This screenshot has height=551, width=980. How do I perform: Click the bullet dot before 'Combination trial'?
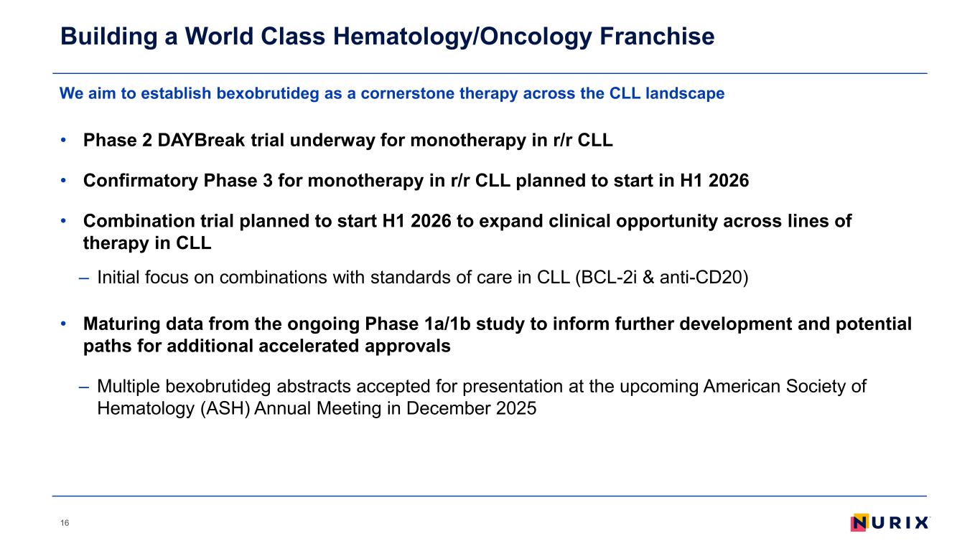(65, 222)
